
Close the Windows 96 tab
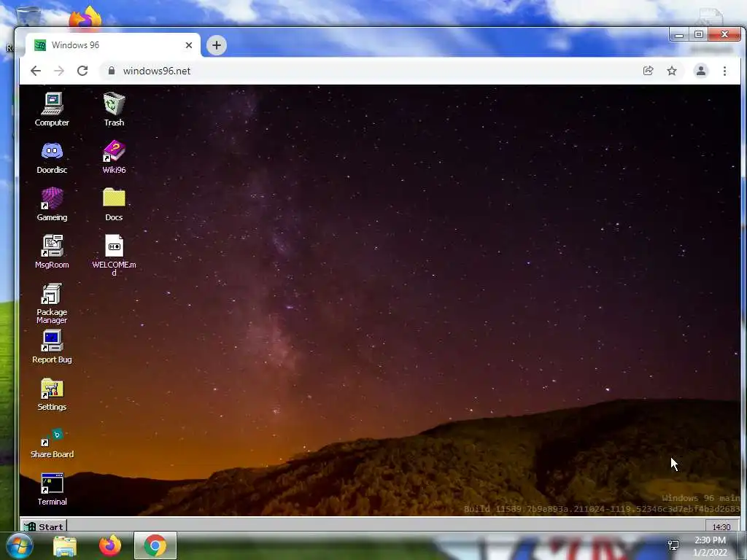pos(189,45)
